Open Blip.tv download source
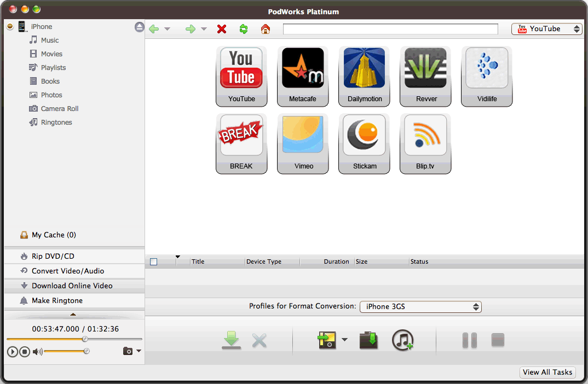 pyautogui.click(x=425, y=143)
